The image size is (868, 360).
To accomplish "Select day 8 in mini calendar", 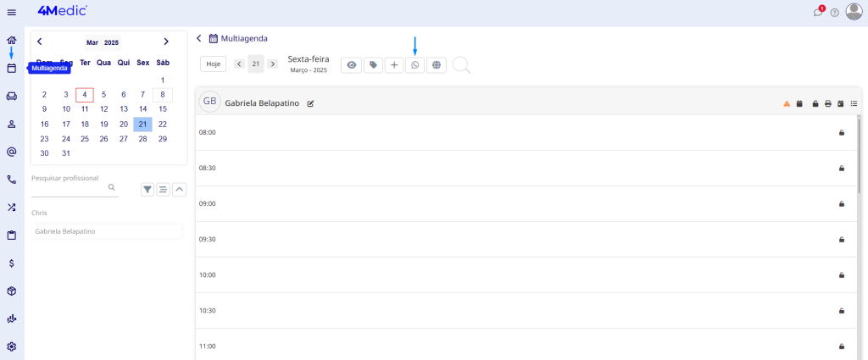I will tap(163, 95).
